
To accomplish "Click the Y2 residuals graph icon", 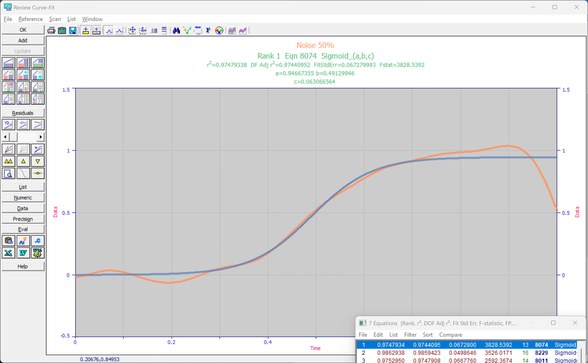I will click(x=8, y=124).
